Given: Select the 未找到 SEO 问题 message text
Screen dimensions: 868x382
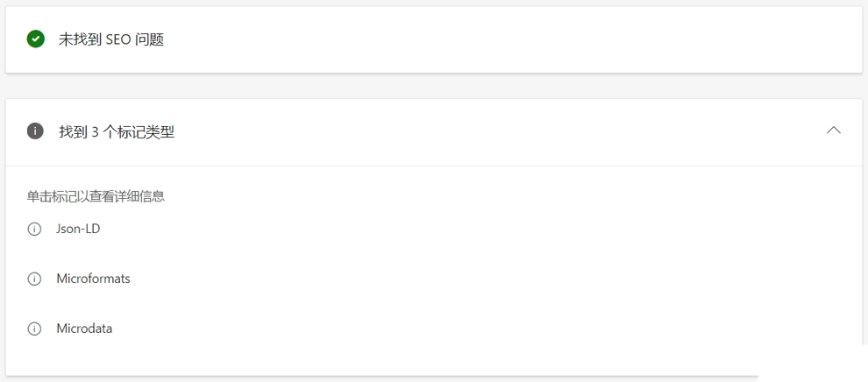Looking at the screenshot, I should click(111, 39).
